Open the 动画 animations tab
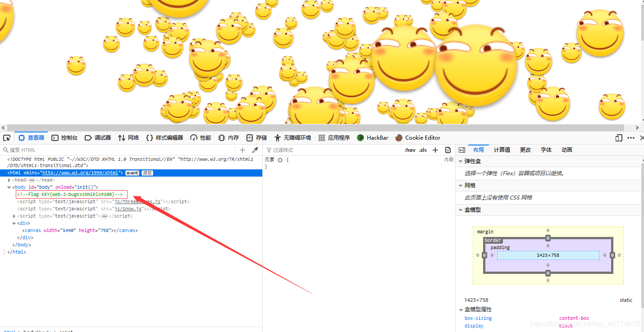 click(x=567, y=150)
